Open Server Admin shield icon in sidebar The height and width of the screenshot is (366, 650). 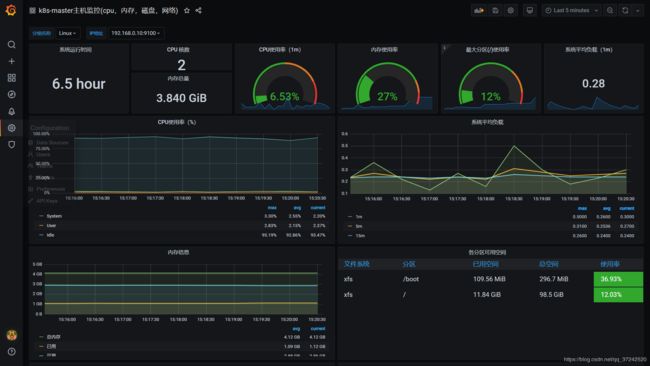12,144
